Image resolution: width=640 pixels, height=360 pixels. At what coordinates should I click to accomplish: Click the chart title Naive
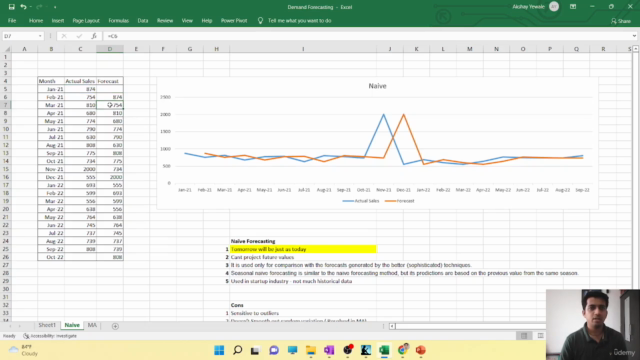(x=377, y=86)
